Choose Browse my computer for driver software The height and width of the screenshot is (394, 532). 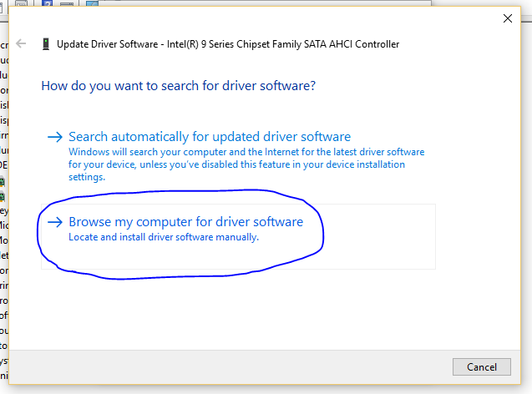185,223
